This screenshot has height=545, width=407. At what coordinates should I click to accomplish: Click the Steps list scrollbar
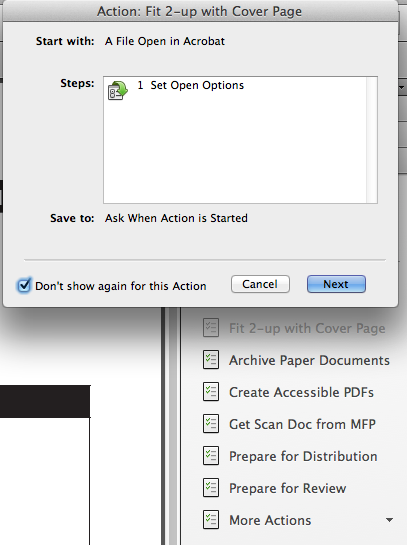tap(372, 140)
